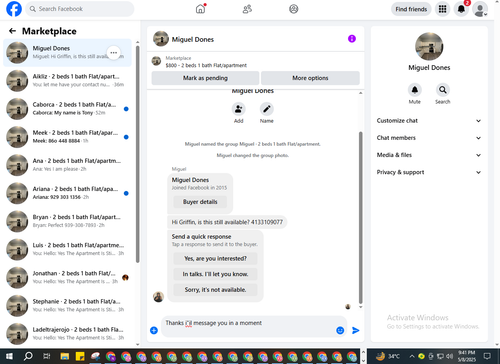Click Miguel Dones profile photo in right panel
The width and height of the screenshot is (500, 364).
click(x=429, y=46)
